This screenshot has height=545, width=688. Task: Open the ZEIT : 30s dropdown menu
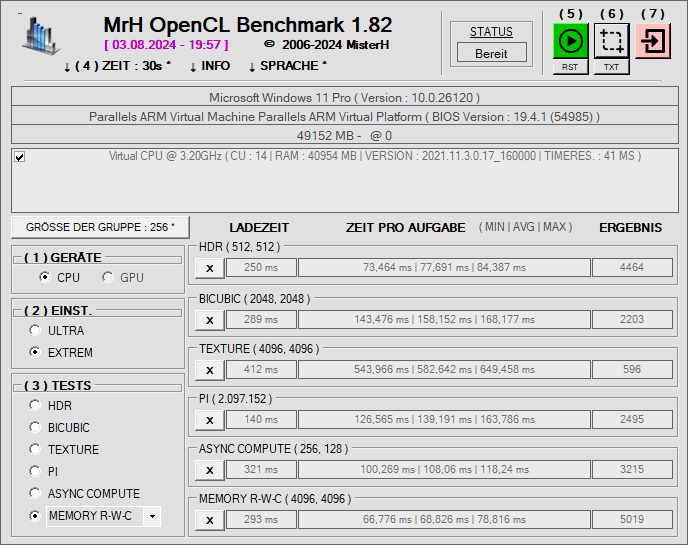pyautogui.click(x=117, y=66)
